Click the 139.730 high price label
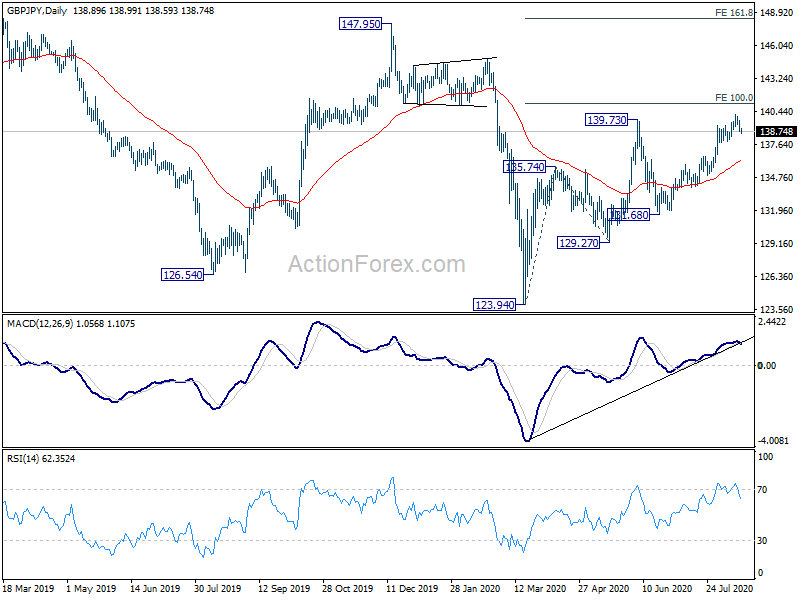Screen dimensions: 800x600 click(x=606, y=120)
